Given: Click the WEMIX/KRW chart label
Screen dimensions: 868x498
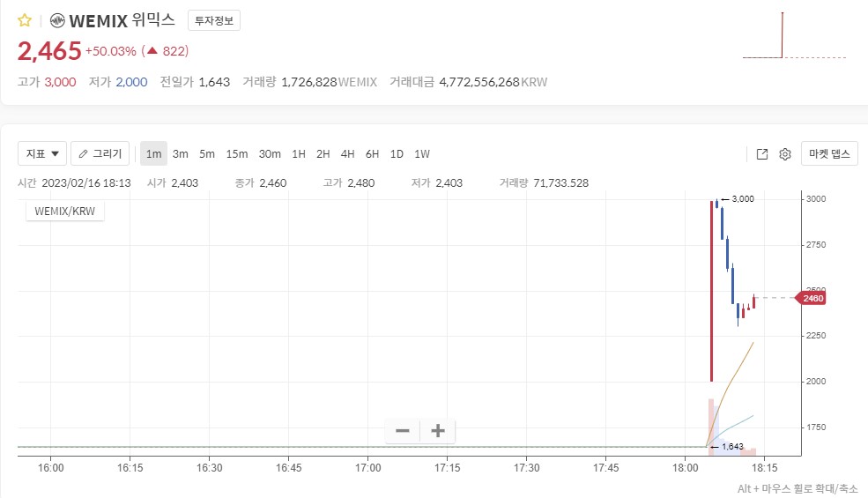Looking at the screenshot, I should coord(64,211).
